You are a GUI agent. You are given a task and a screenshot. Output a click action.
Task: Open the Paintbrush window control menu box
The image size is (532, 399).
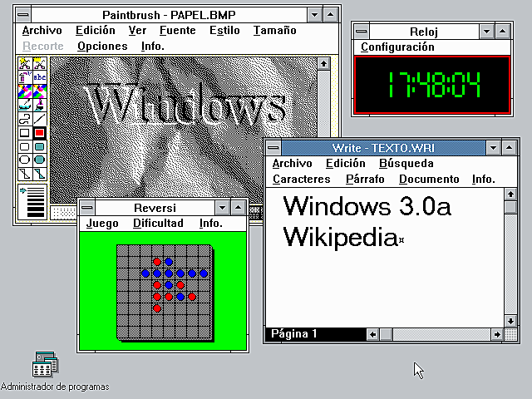[23, 15]
